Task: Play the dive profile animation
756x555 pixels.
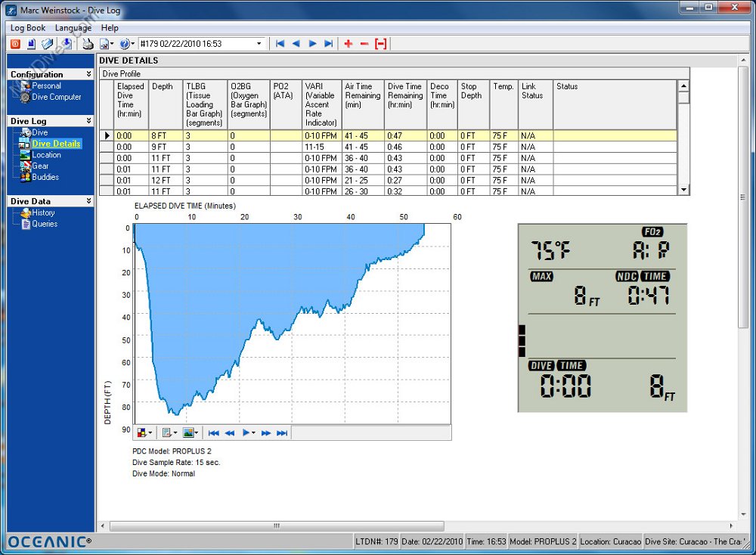Action: coord(246,433)
